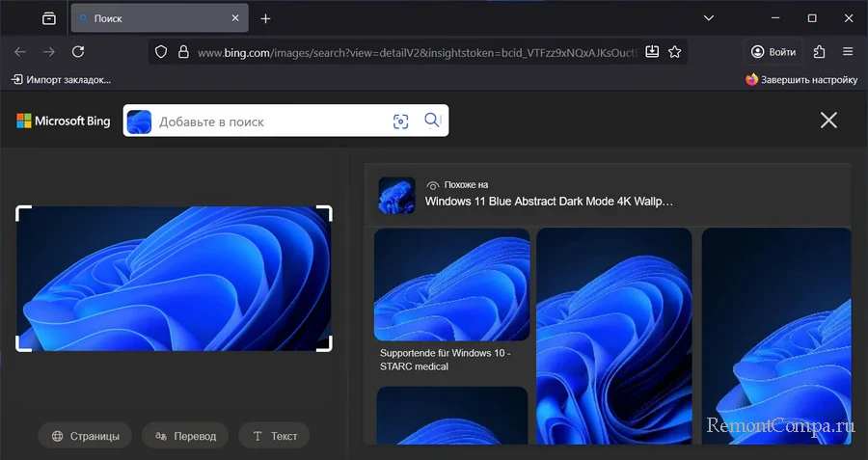
Task: Close the Bing image detail view
Action: pos(827,120)
